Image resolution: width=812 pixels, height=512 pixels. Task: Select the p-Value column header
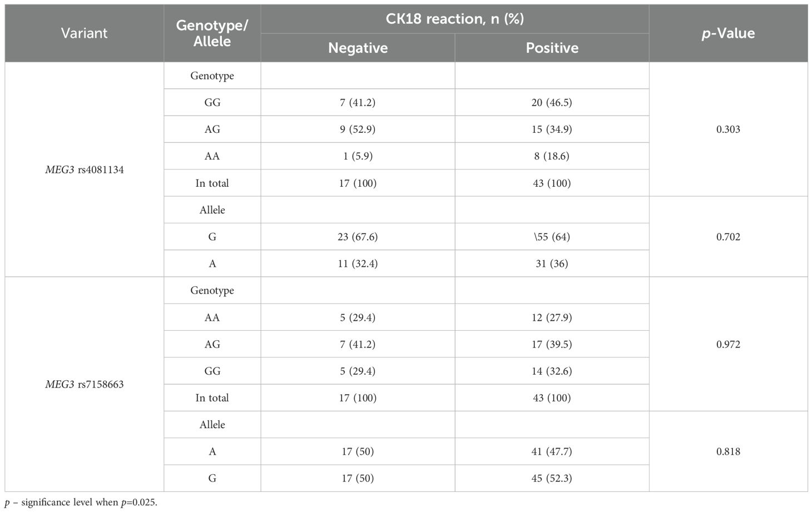tap(728, 33)
